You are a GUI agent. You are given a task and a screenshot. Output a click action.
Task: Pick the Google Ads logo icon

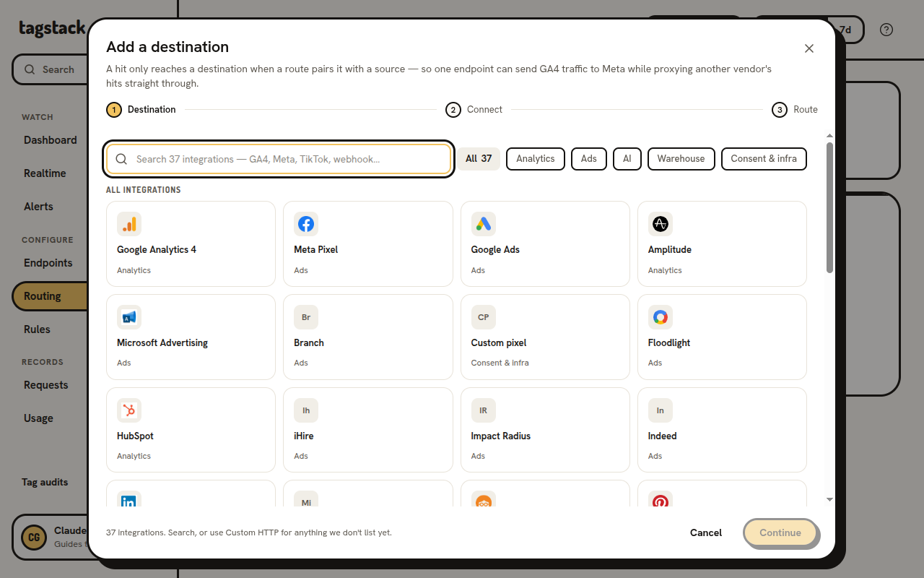tap(484, 224)
